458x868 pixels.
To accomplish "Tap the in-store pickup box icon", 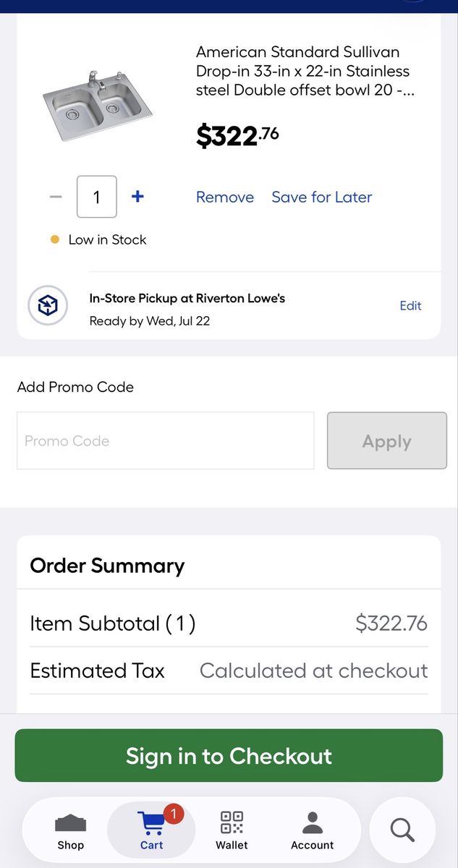I will click(48, 305).
